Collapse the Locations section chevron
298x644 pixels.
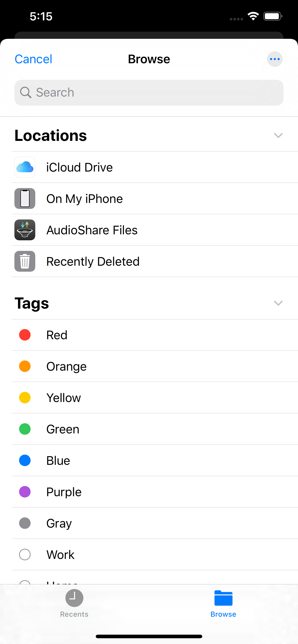(x=278, y=136)
